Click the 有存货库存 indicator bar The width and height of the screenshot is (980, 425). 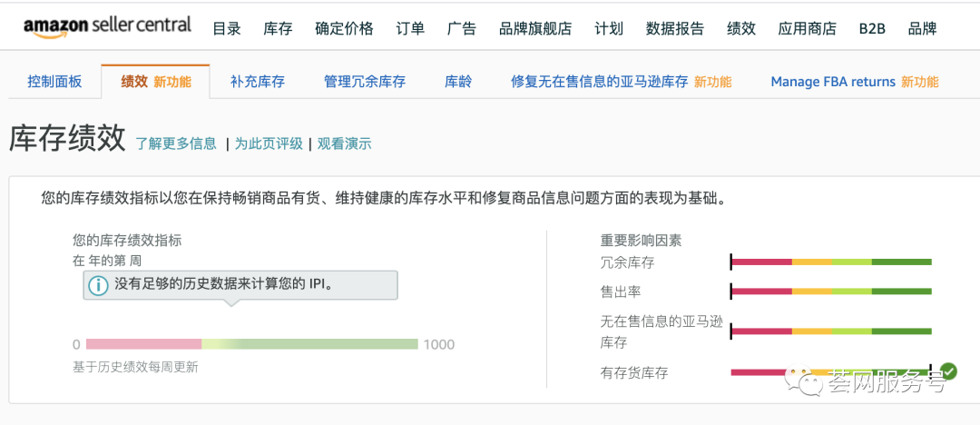pyautogui.click(x=831, y=372)
